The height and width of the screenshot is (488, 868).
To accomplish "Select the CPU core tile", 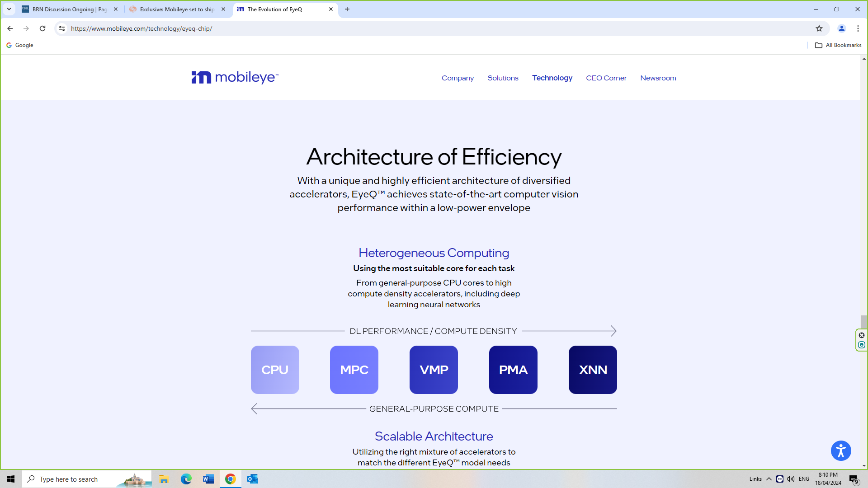I will [x=275, y=370].
